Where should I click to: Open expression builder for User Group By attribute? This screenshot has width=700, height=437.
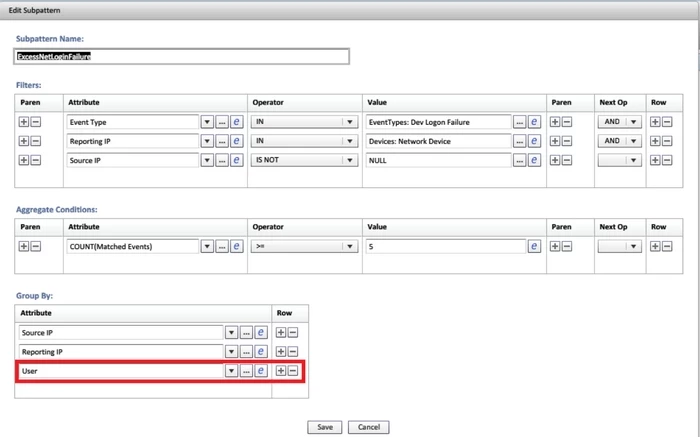(261, 371)
